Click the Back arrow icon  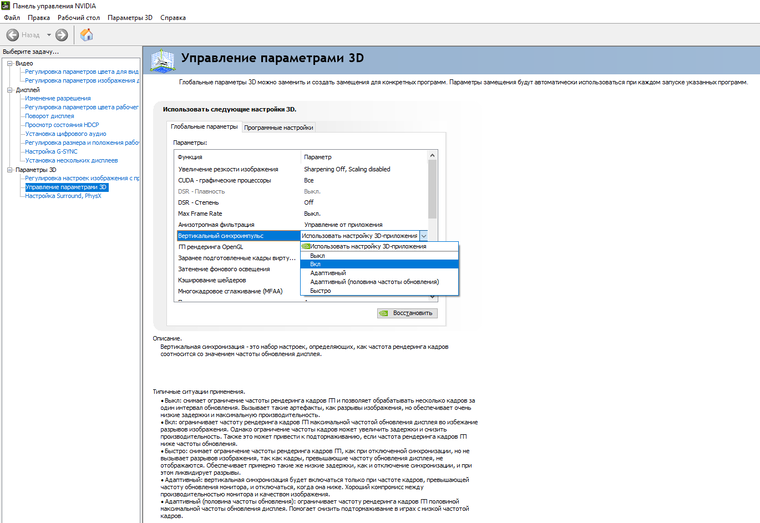[13, 35]
